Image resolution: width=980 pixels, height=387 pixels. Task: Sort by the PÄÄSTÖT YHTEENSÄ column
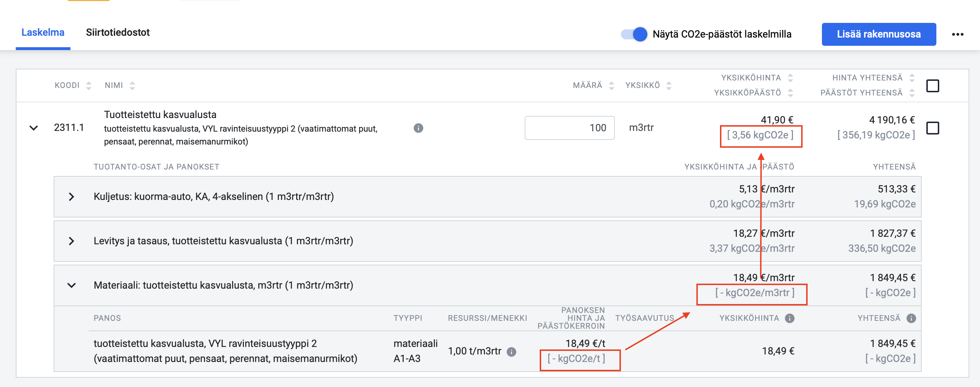(912, 93)
